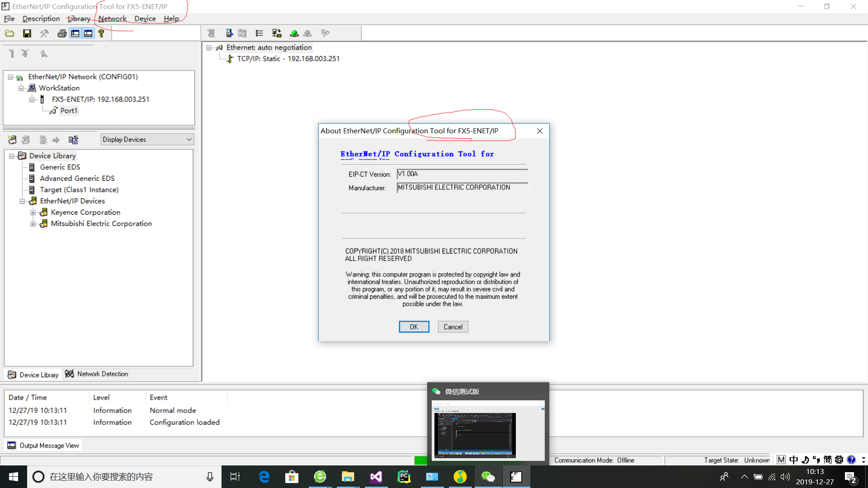Click the list view toolbar icon
The height and width of the screenshot is (488, 868).
pos(259,33)
